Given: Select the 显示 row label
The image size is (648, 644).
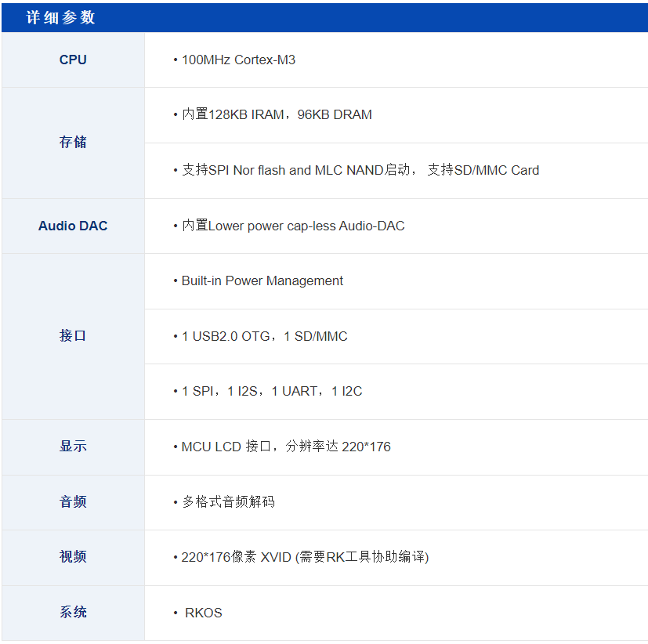Looking at the screenshot, I should 73,446.
